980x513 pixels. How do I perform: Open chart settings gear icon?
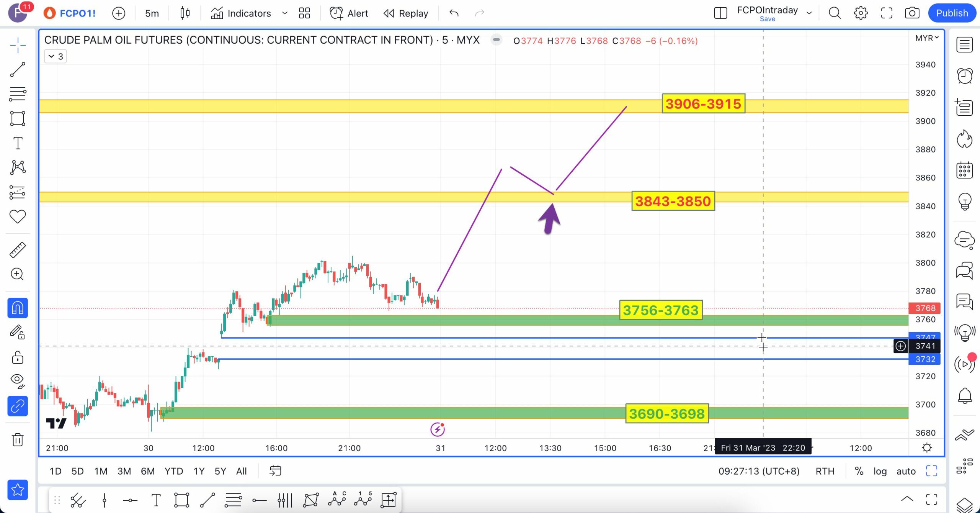pyautogui.click(x=861, y=13)
